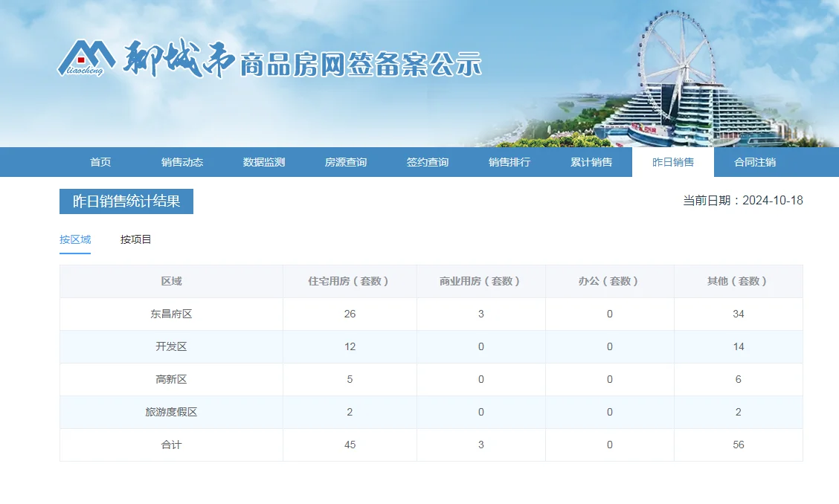The image size is (839, 504).
Task: Go to the 销售动态 menu item
Action: 182,162
